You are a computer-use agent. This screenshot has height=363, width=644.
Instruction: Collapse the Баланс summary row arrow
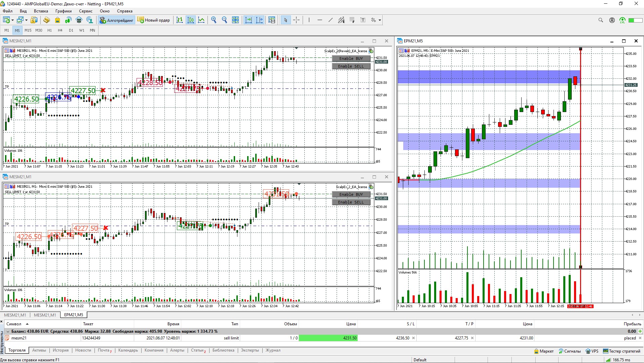(x=8, y=331)
